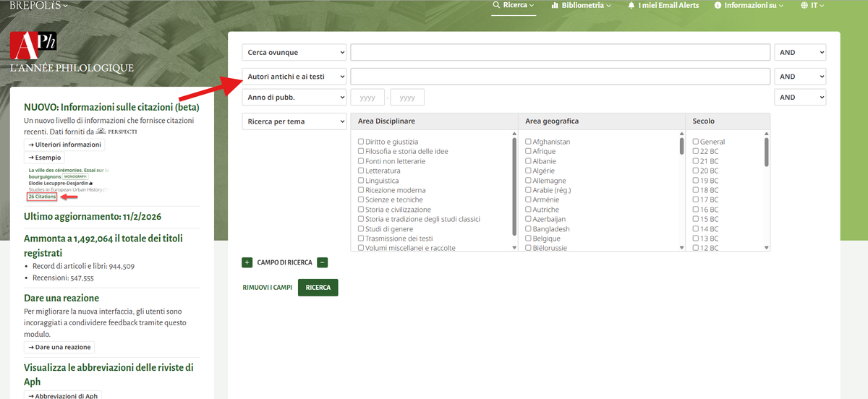Click the Area Disciplinare list scrollbar
868x399 pixels.
pos(514,188)
